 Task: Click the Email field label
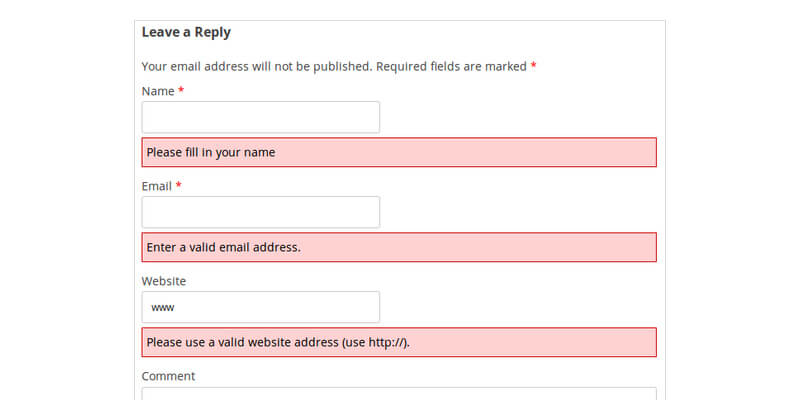click(x=157, y=186)
